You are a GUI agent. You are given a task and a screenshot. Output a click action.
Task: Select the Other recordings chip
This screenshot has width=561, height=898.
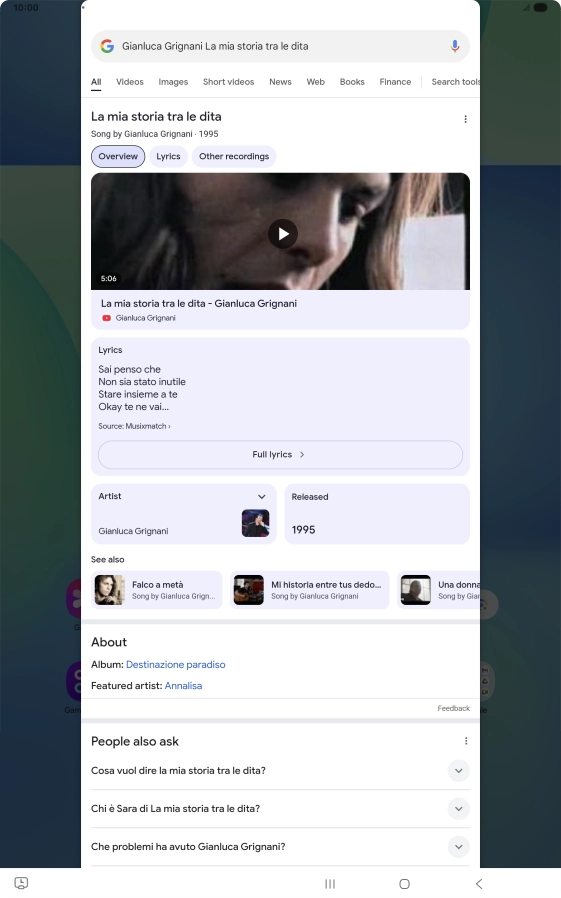234,156
